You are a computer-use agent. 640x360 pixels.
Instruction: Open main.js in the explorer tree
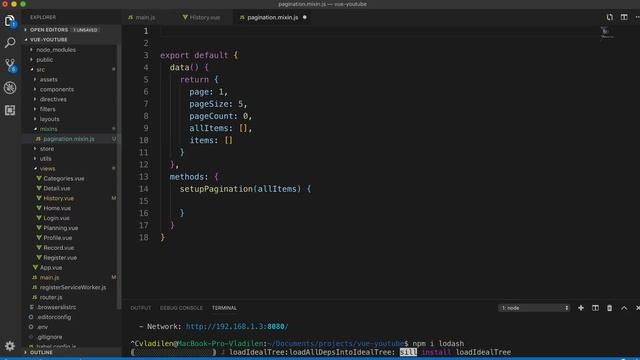coord(49,278)
